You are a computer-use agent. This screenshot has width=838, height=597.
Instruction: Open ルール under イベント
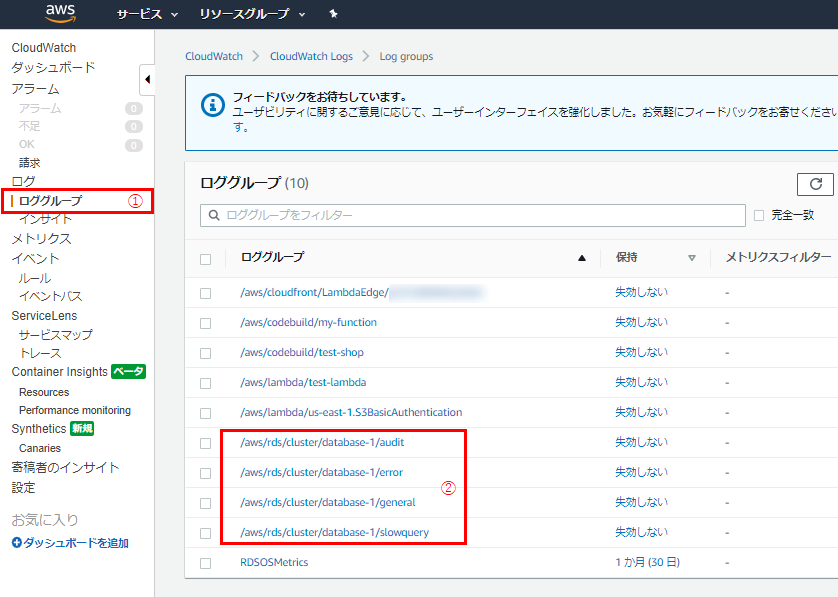[35, 278]
